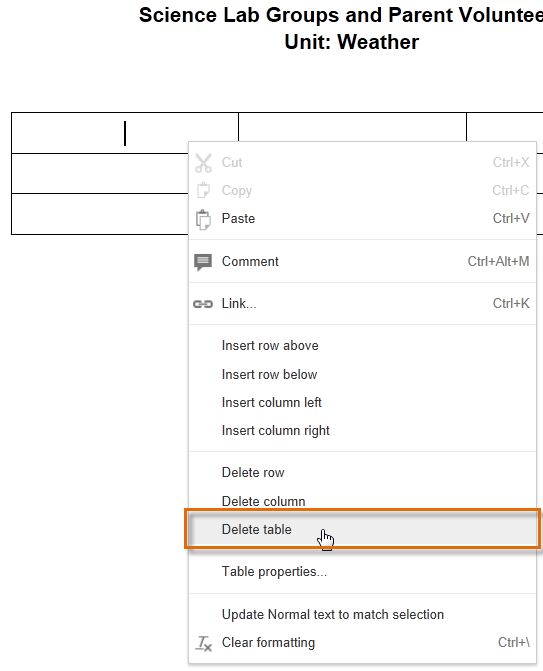Choose Insert column left
Viewport: 543px width, 671px height.
coord(362,403)
